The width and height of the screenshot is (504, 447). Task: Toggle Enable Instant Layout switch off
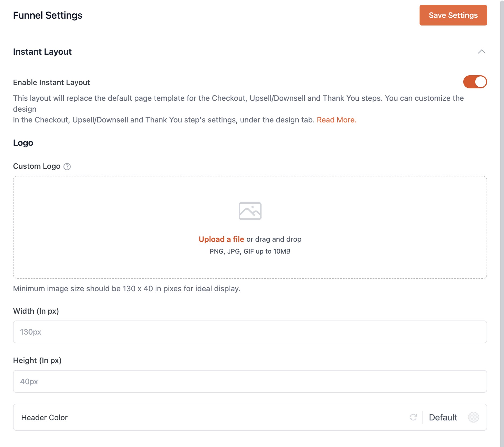(475, 82)
